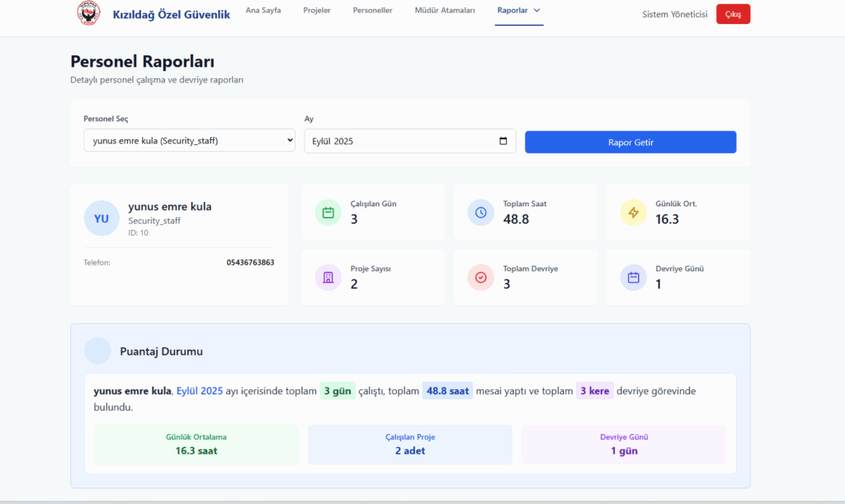This screenshot has height=504, width=845.
Task: Click the red Çıkış logout button
Action: 733,14
